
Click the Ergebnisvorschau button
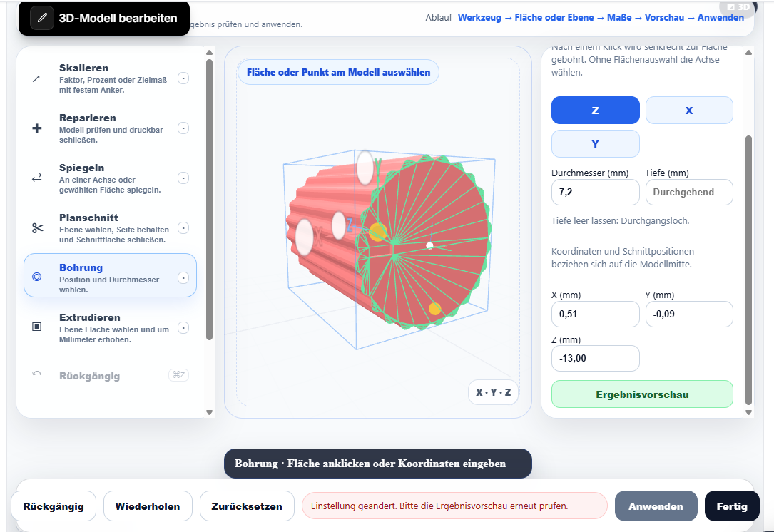(642, 394)
